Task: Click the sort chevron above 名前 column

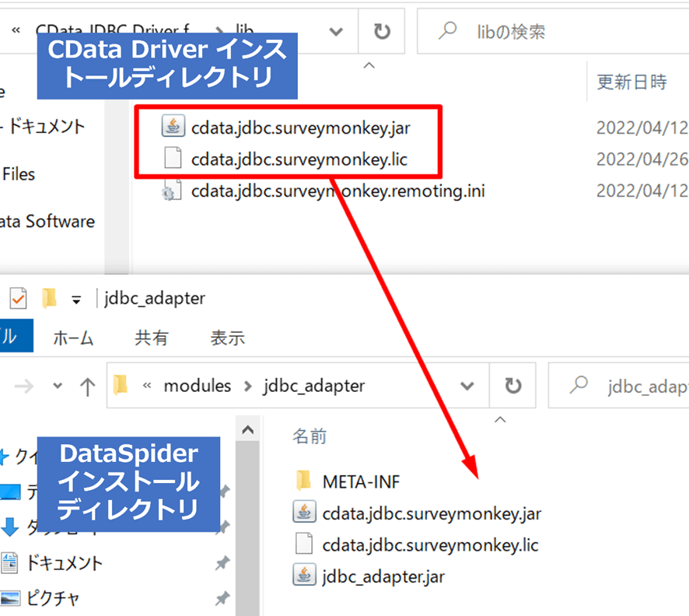Action: (x=500, y=419)
